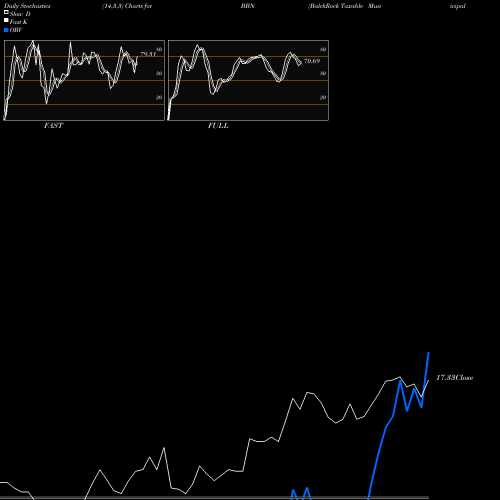Click the 20 level label in FULL chart
Image resolution: width=500 pixels, height=500 pixels.
point(323,97)
